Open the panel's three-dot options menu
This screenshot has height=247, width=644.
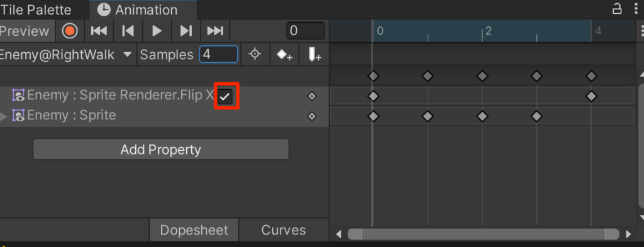click(x=636, y=9)
